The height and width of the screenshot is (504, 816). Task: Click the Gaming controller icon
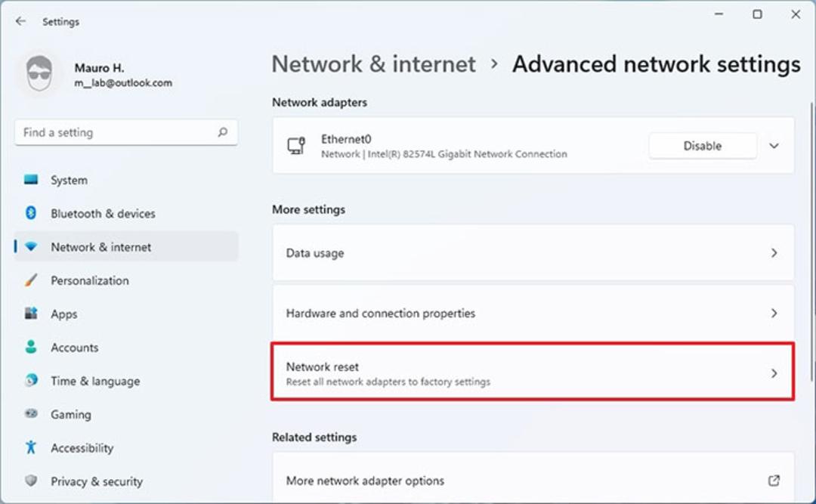pyautogui.click(x=31, y=414)
